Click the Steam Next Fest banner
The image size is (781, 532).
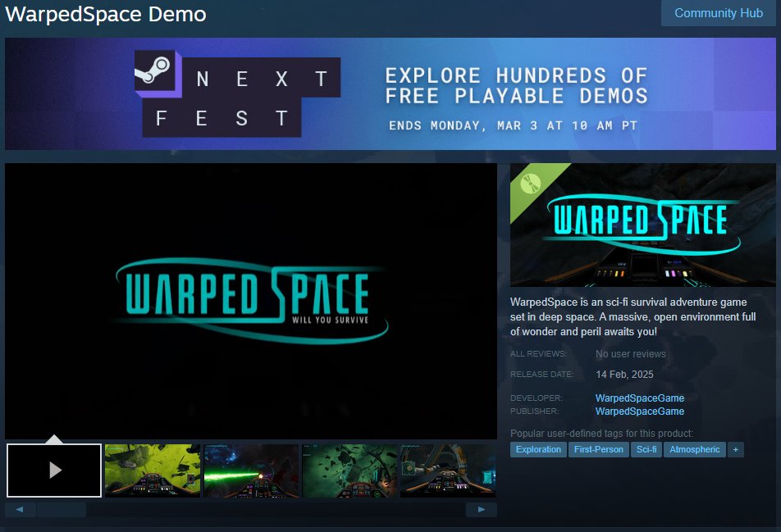pos(390,93)
